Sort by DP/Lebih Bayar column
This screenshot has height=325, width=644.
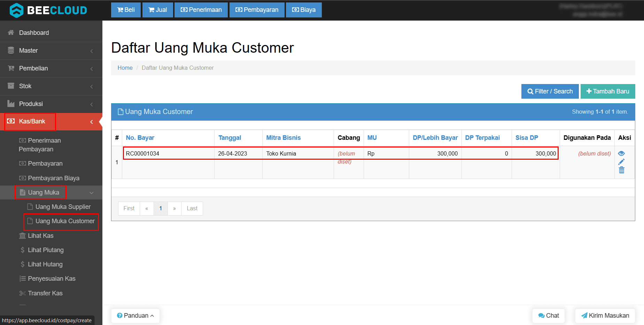435,138
